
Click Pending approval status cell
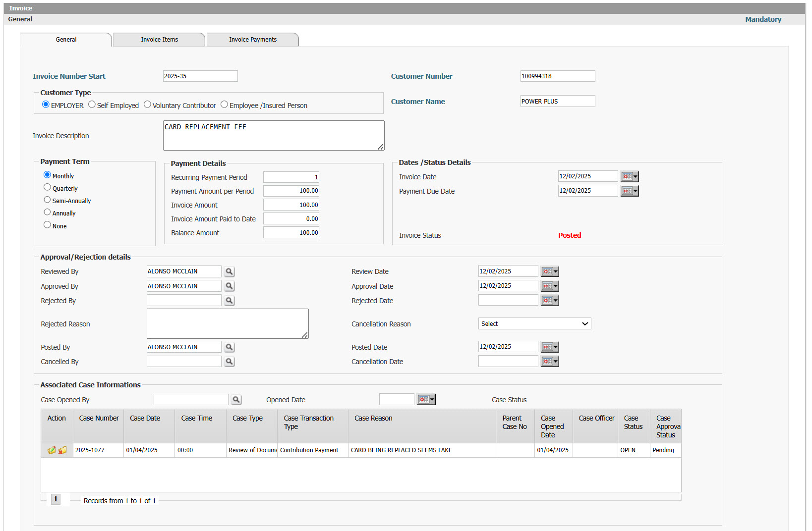click(665, 450)
